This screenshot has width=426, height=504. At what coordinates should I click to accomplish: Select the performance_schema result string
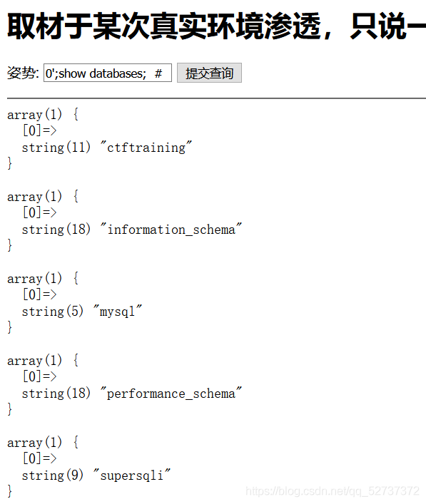click(x=171, y=393)
